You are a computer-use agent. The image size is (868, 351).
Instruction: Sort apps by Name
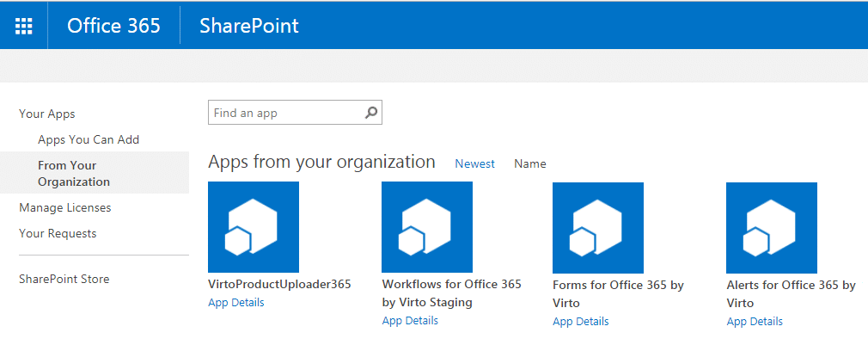pos(529,163)
